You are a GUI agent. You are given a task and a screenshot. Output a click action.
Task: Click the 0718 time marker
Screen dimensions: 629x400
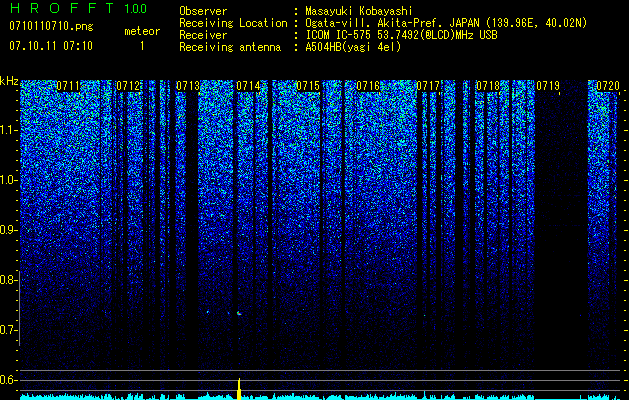tap(488, 86)
